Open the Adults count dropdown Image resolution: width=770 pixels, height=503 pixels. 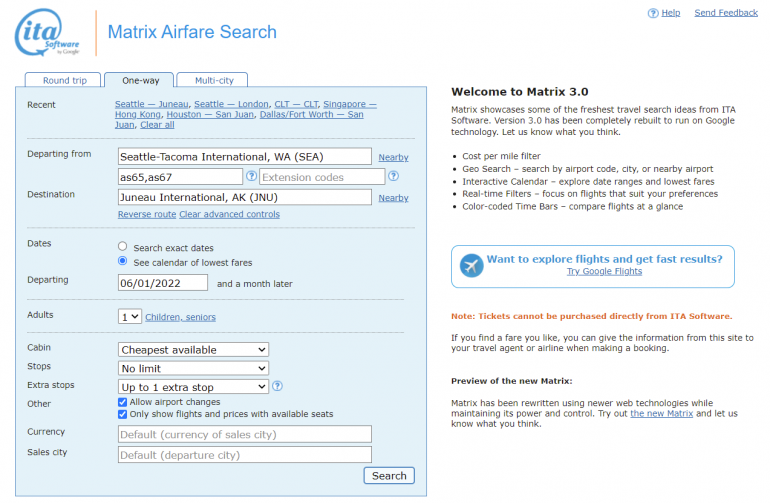point(130,317)
